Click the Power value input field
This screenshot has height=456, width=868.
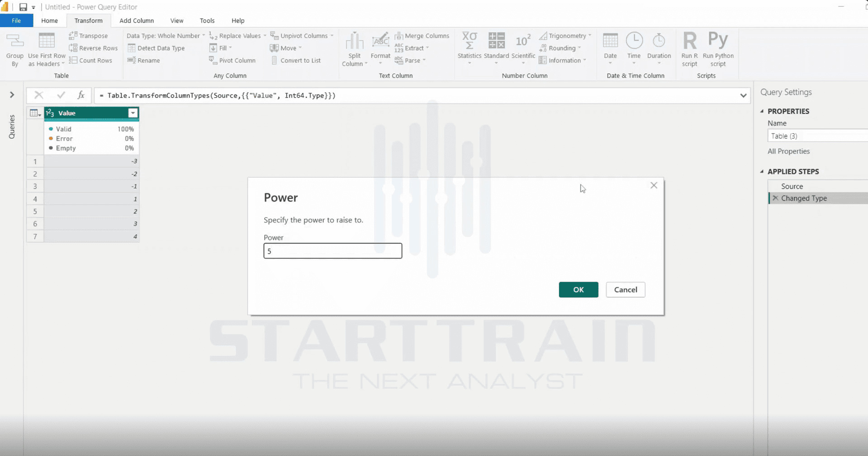pyautogui.click(x=333, y=251)
